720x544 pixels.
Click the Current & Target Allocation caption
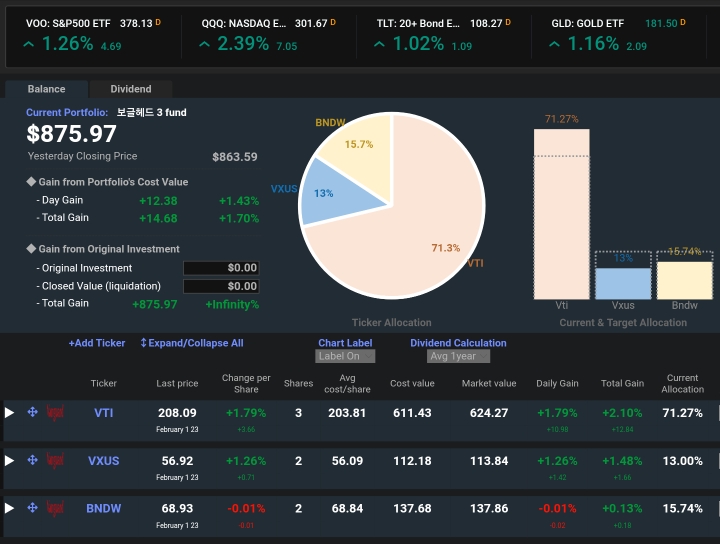click(x=623, y=323)
